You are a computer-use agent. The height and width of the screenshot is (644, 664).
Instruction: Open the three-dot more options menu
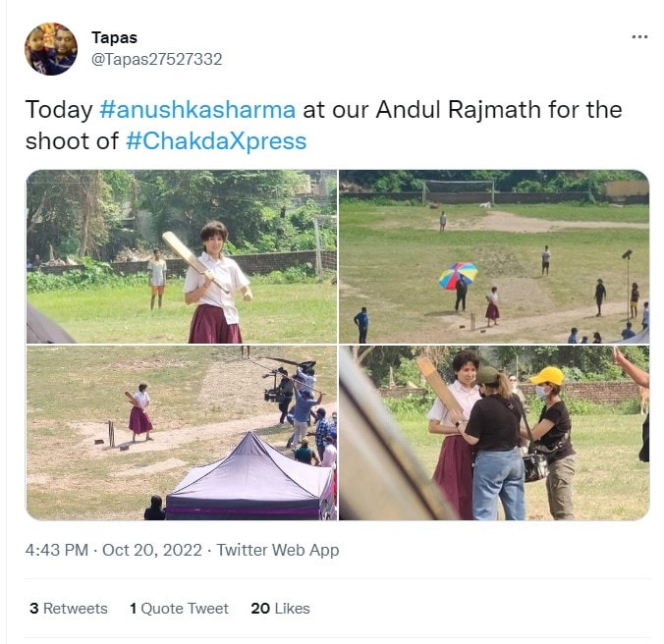[x=639, y=37]
